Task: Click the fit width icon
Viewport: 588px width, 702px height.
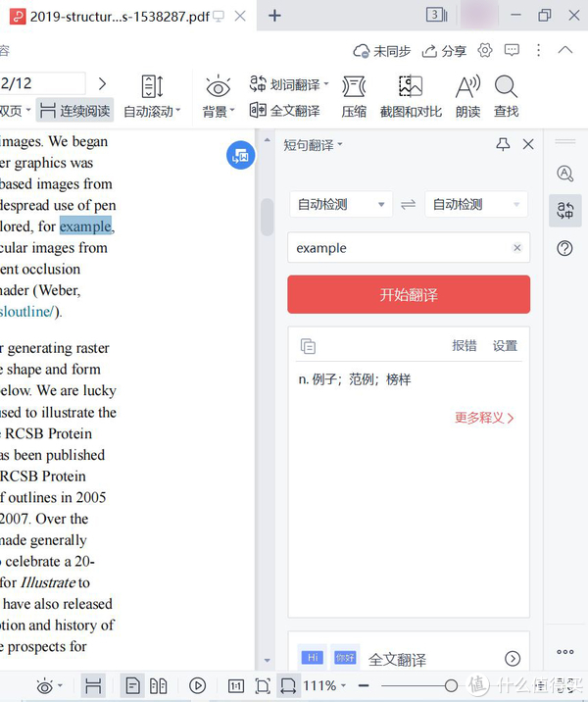Action: (x=288, y=686)
